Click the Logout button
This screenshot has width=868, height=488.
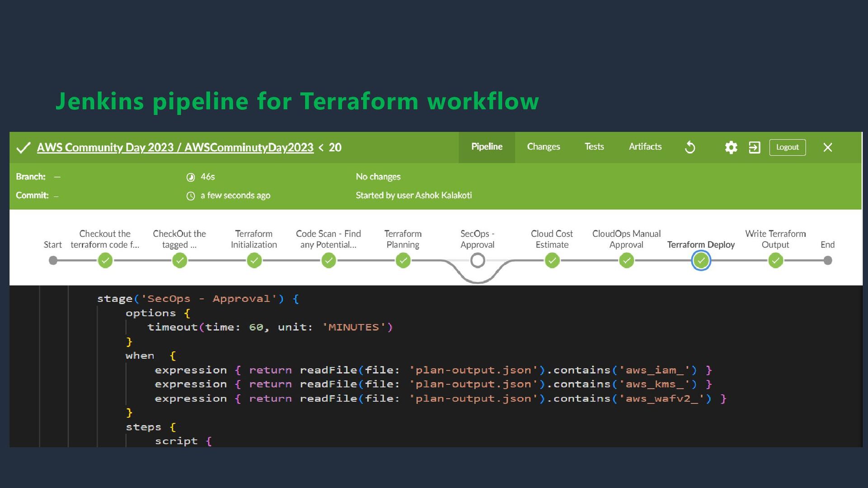click(788, 147)
